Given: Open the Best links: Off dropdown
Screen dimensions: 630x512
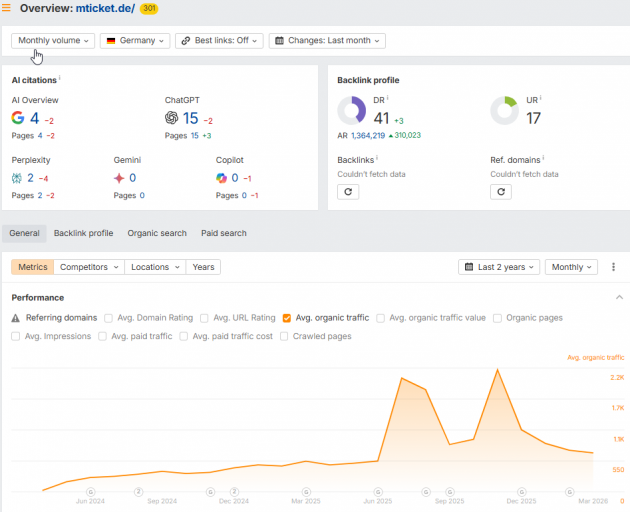Looking at the screenshot, I should 219,41.
